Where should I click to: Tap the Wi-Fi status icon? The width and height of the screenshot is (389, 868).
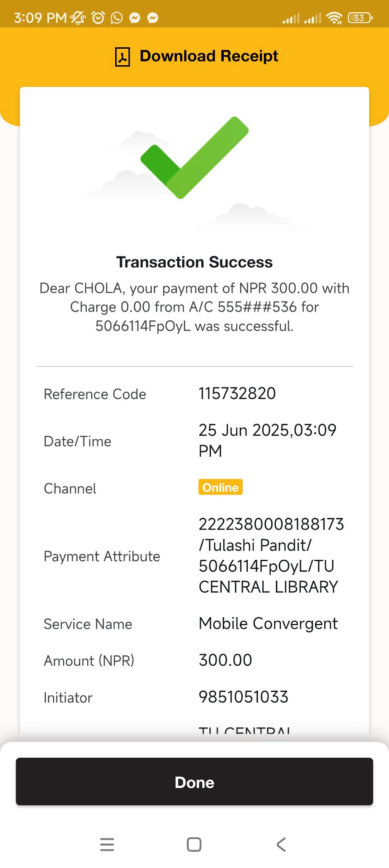335,18
